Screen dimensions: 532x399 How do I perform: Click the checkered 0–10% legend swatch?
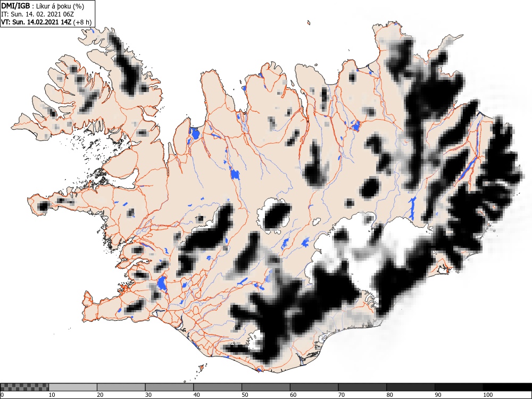tap(24, 387)
